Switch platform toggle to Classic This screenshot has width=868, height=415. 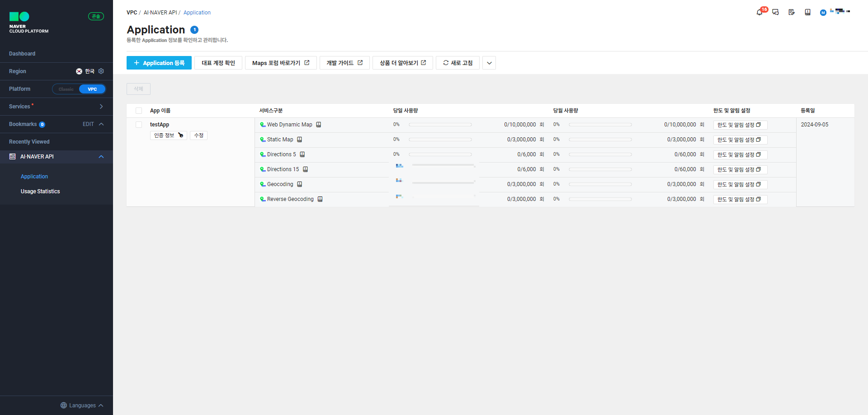[66, 89]
